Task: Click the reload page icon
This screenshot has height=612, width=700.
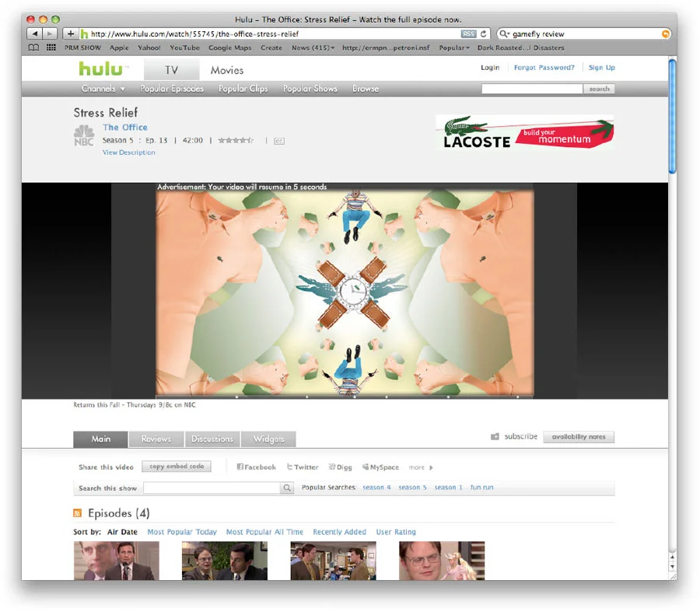Action: point(483,33)
